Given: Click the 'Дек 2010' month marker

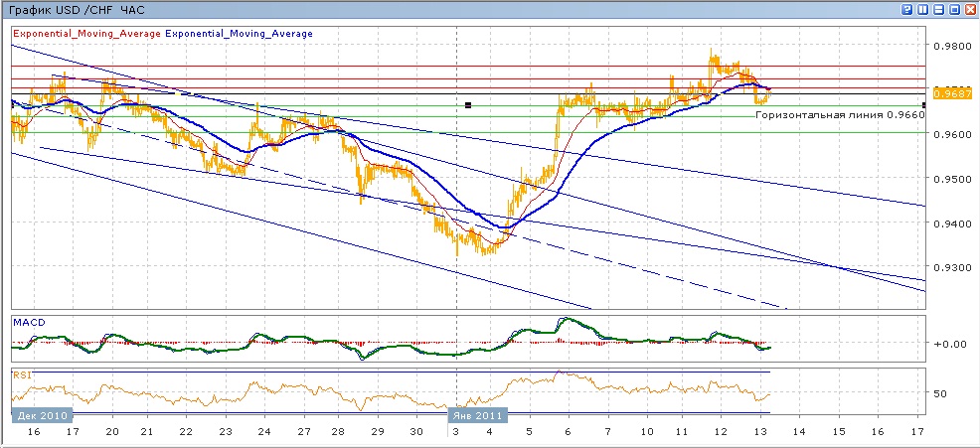Looking at the screenshot, I should pos(41,416).
